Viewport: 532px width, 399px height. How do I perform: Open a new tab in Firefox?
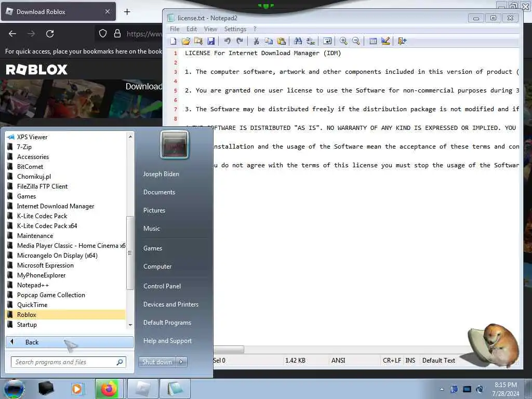[x=127, y=12]
